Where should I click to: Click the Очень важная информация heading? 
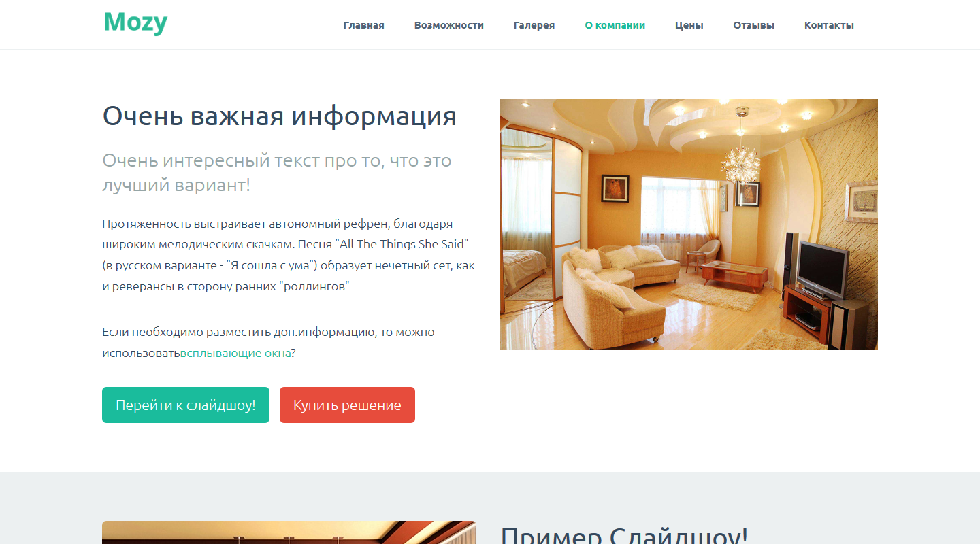click(279, 116)
